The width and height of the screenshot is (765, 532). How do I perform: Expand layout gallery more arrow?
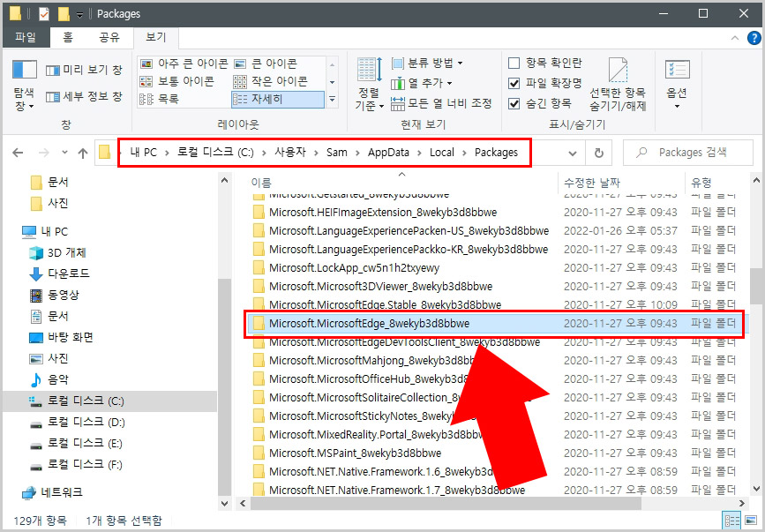pos(333,100)
